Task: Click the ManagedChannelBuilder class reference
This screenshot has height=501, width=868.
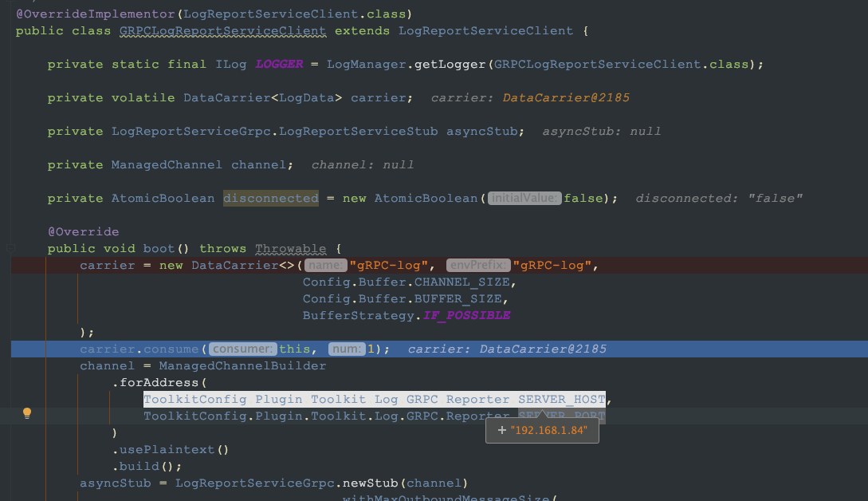Action: (242, 365)
